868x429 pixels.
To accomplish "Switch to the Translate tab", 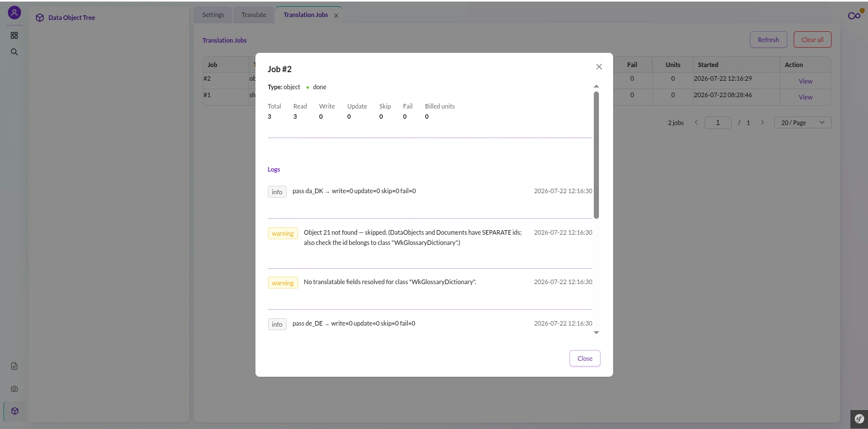I will [254, 15].
